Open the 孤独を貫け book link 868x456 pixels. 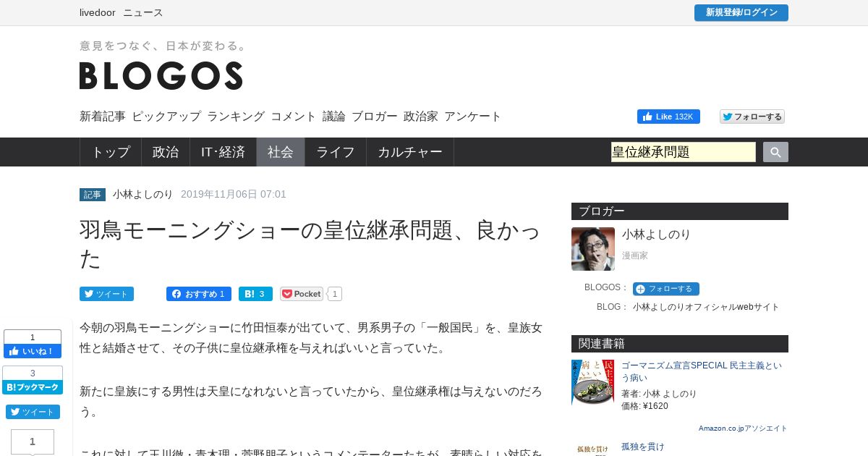[642, 447]
